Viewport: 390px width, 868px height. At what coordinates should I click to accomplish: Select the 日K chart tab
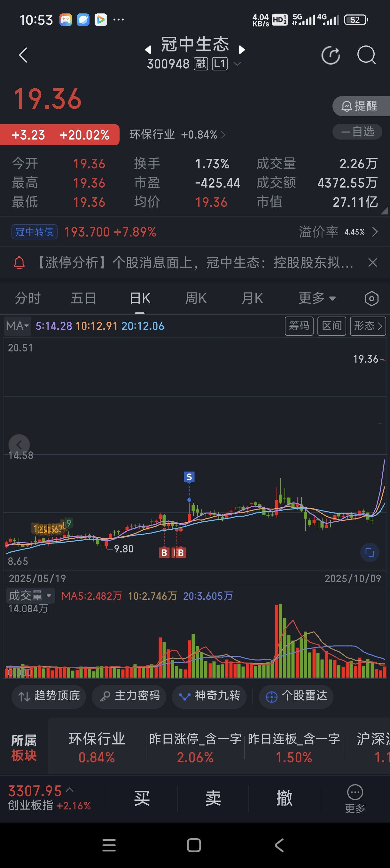[x=140, y=298]
